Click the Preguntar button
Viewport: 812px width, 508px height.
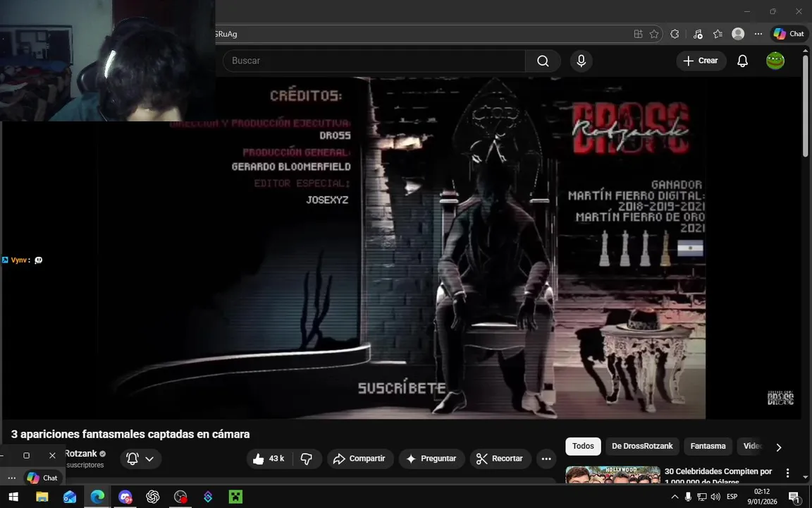tap(431, 458)
